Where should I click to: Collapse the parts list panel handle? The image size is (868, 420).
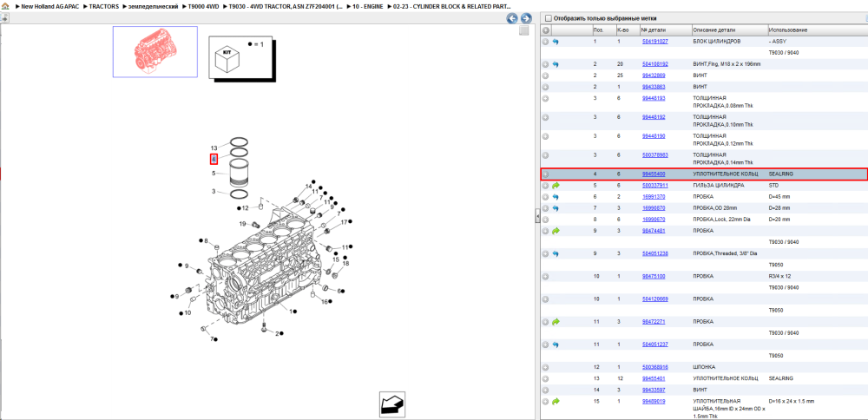click(537, 216)
